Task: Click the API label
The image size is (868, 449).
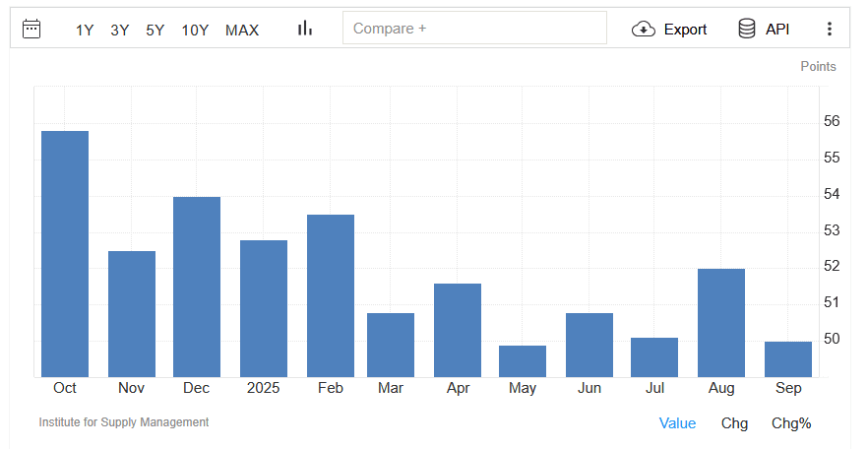Action: (x=777, y=30)
